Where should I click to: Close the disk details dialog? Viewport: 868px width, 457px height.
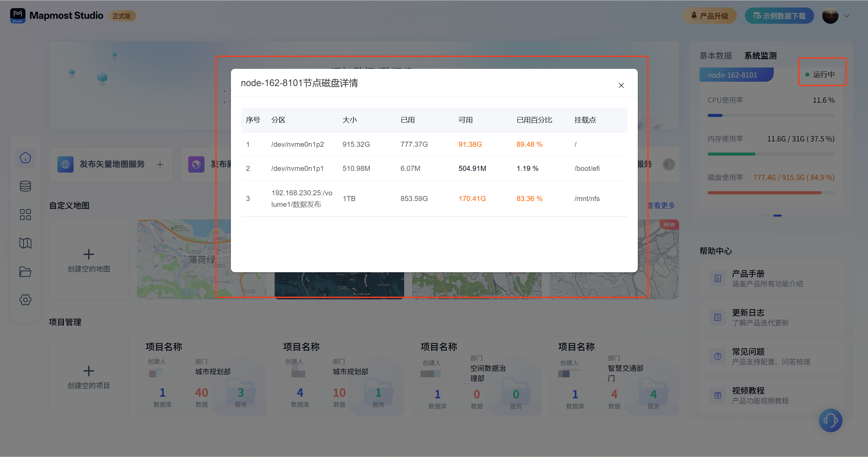pos(621,85)
